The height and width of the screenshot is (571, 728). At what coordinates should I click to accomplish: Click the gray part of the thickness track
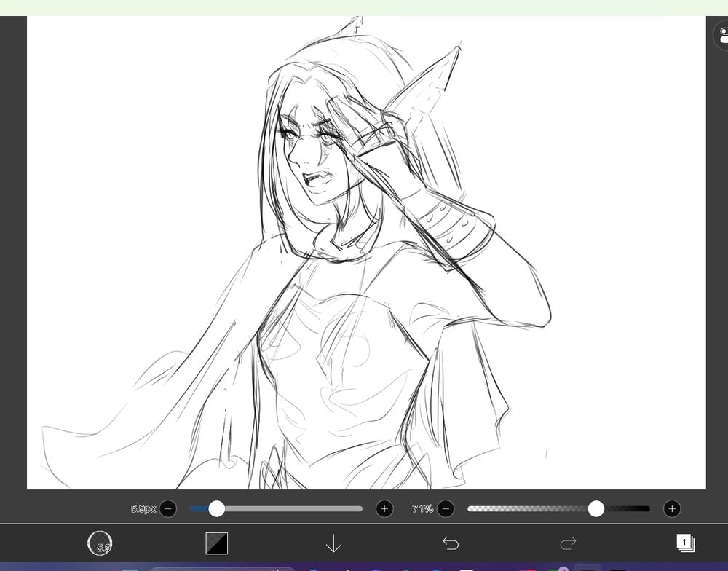(293, 509)
